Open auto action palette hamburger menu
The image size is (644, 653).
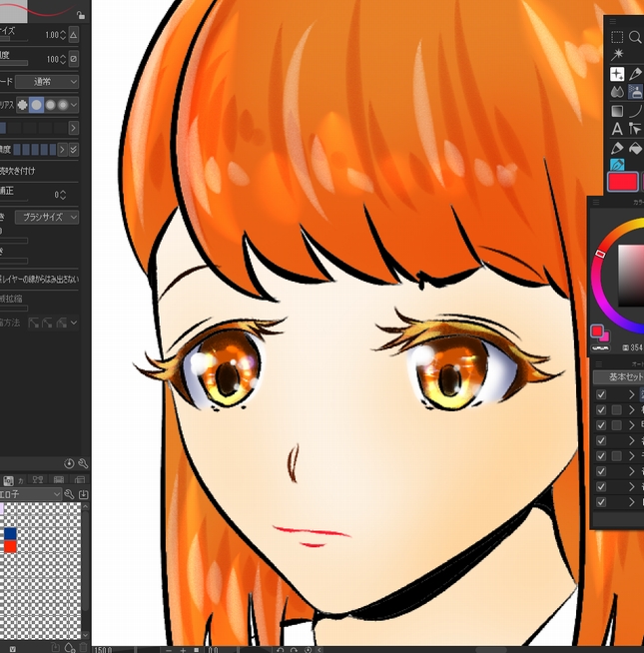(599, 363)
